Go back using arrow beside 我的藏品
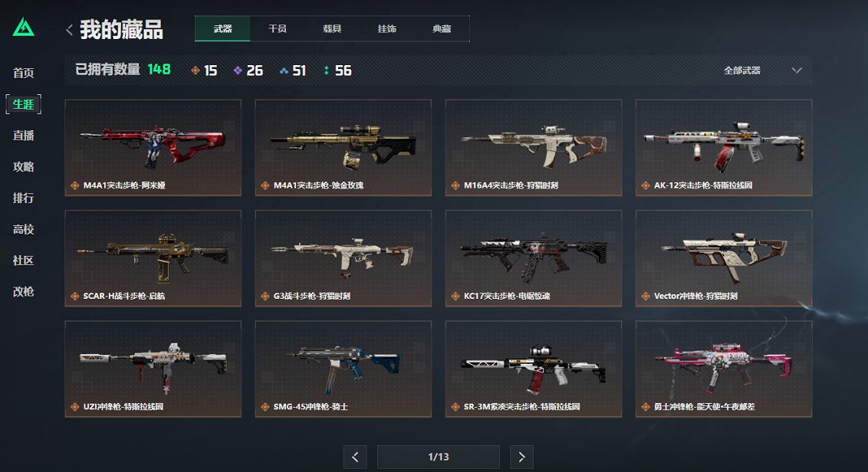The image size is (868, 472). pos(69,30)
